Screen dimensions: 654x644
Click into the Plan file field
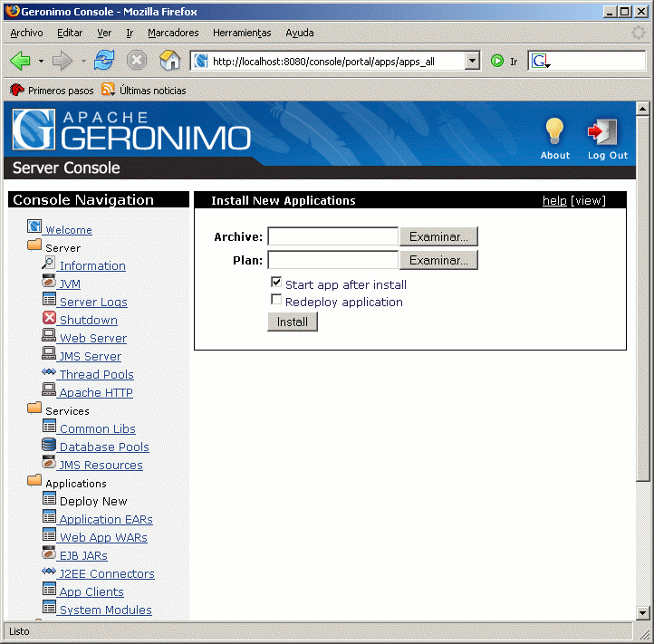point(332,260)
